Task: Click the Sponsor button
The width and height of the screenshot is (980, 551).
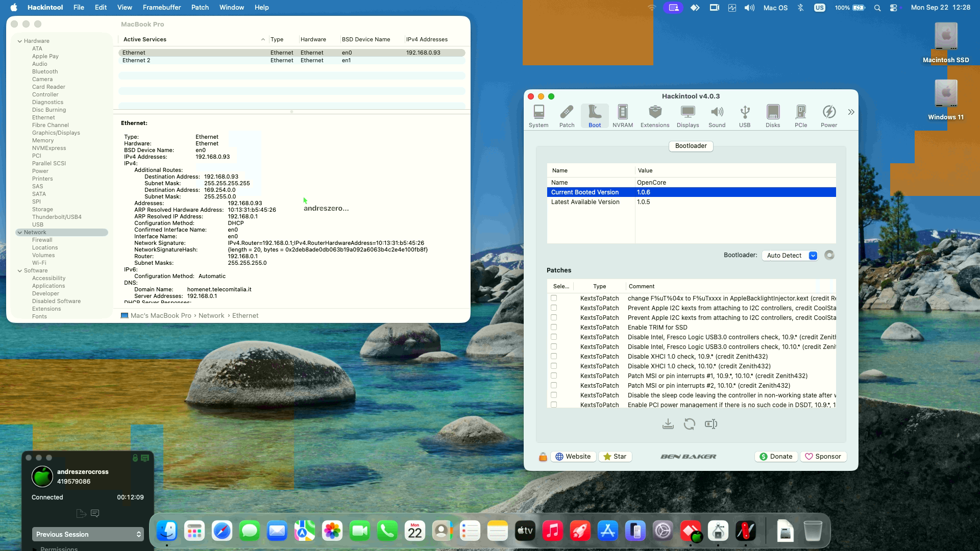Action: tap(823, 457)
